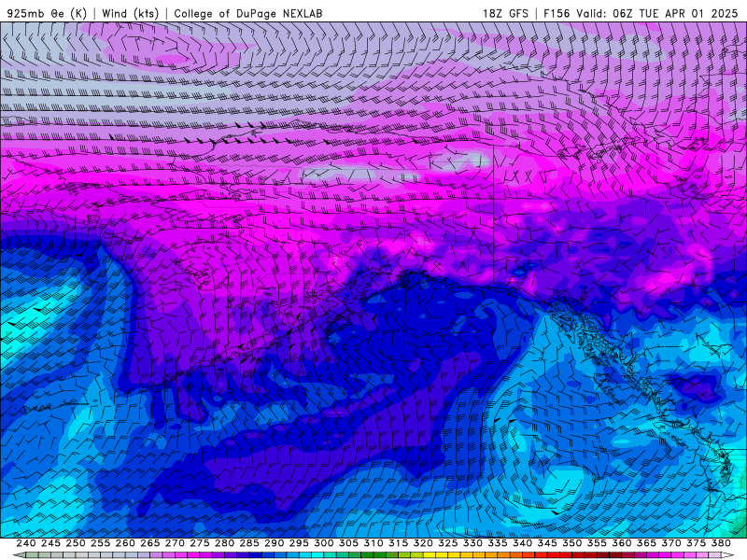Click the 320 value on the color scale

click(x=423, y=543)
